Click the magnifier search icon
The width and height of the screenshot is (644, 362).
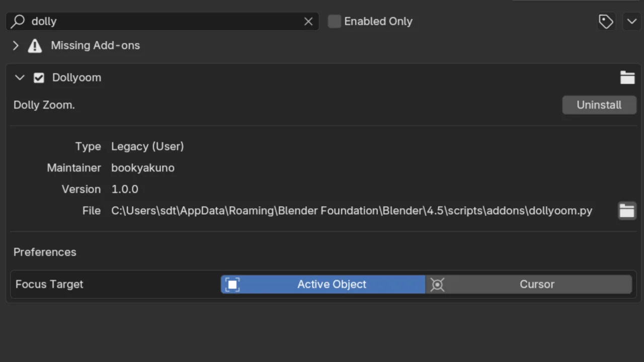click(x=18, y=21)
